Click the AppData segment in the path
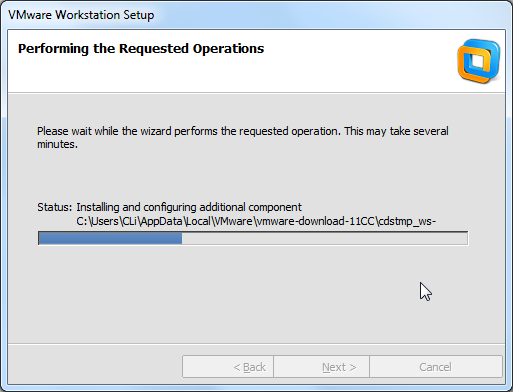The width and height of the screenshot is (513, 392). (x=161, y=221)
